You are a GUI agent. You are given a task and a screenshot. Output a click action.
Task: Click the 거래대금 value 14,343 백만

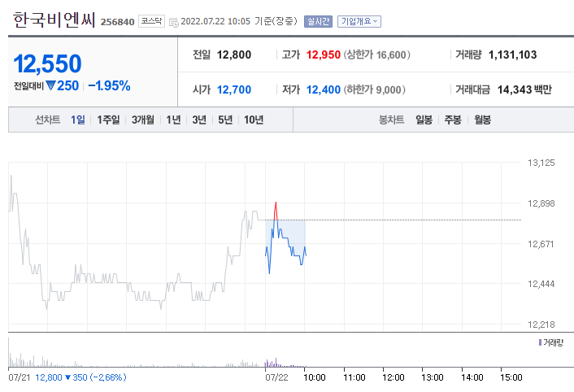click(x=524, y=89)
